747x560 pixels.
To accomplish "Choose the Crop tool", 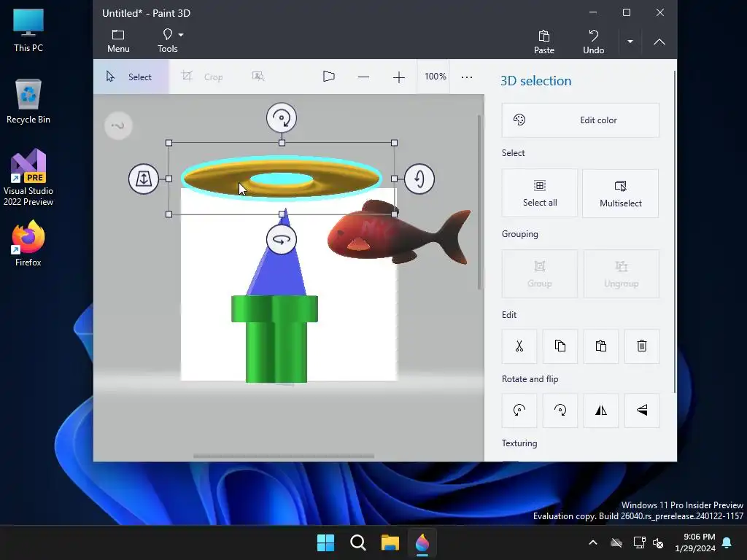I will pos(202,77).
